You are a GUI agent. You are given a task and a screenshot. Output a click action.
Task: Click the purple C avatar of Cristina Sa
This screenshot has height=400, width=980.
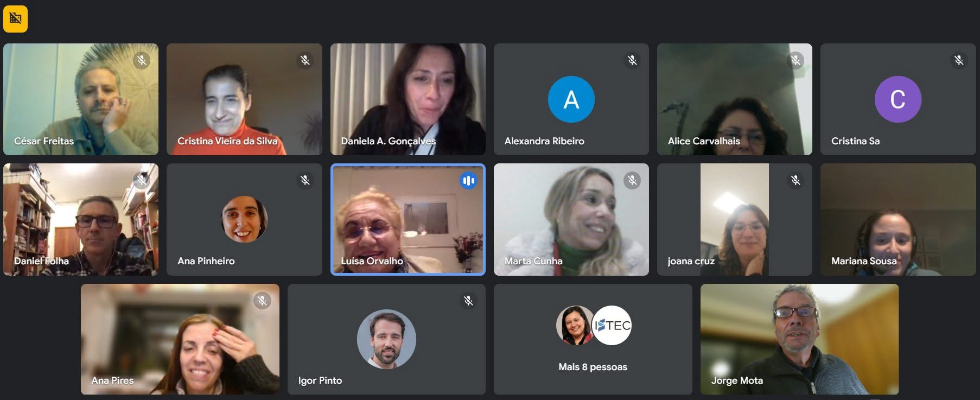coord(898,99)
